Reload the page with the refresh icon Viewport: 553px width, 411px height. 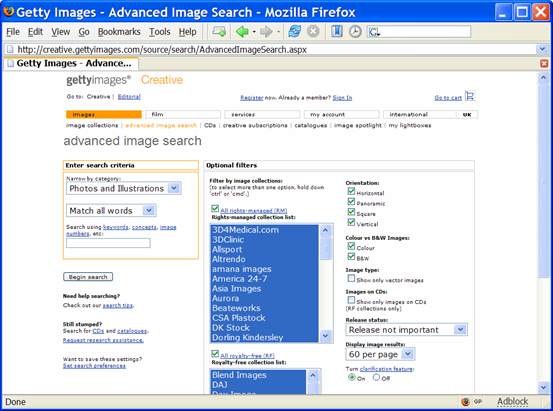(294, 31)
